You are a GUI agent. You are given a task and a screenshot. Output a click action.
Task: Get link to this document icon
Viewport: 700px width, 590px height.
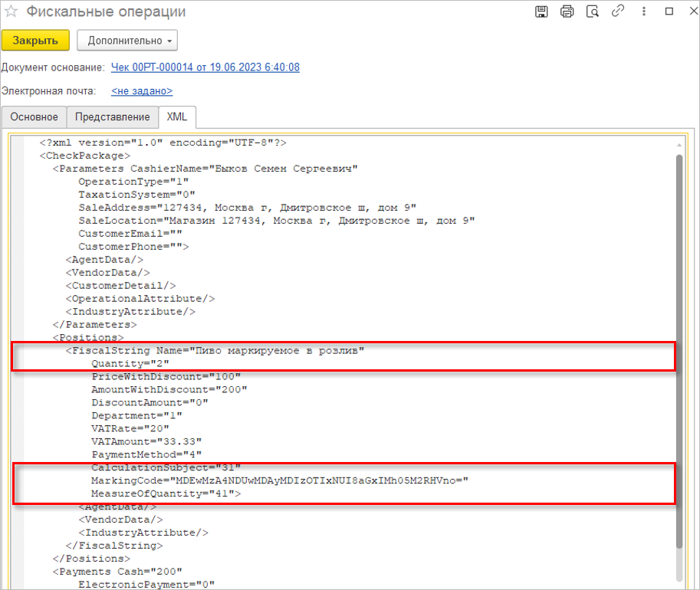tap(617, 11)
